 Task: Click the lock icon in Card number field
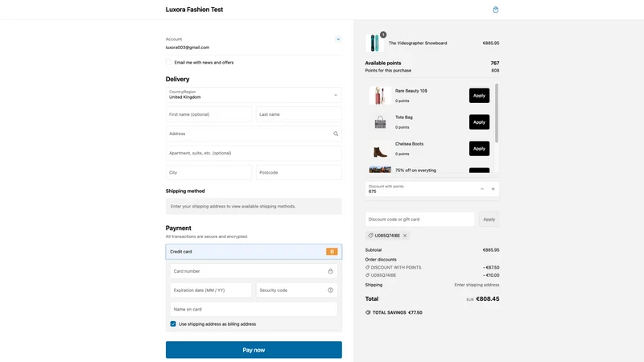pyautogui.click(x=330, y=271)
